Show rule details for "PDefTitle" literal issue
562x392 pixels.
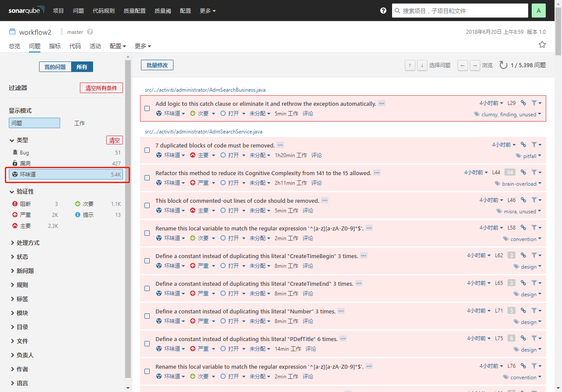pos(343,339)
